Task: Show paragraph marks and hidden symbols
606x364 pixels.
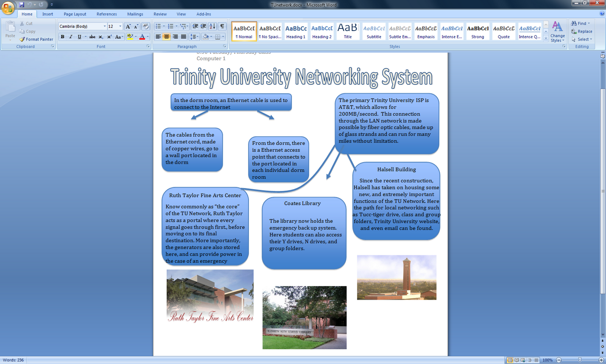Action: click(222, 26)
